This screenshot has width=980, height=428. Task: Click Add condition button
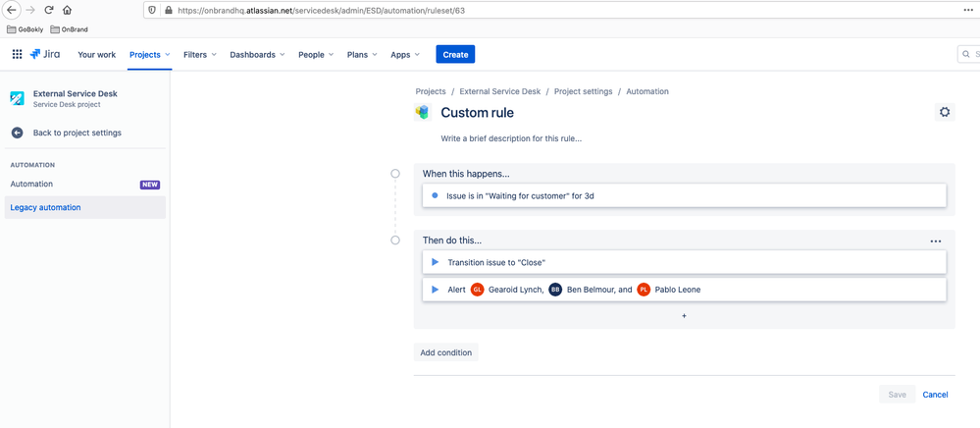tap(446, 352)
